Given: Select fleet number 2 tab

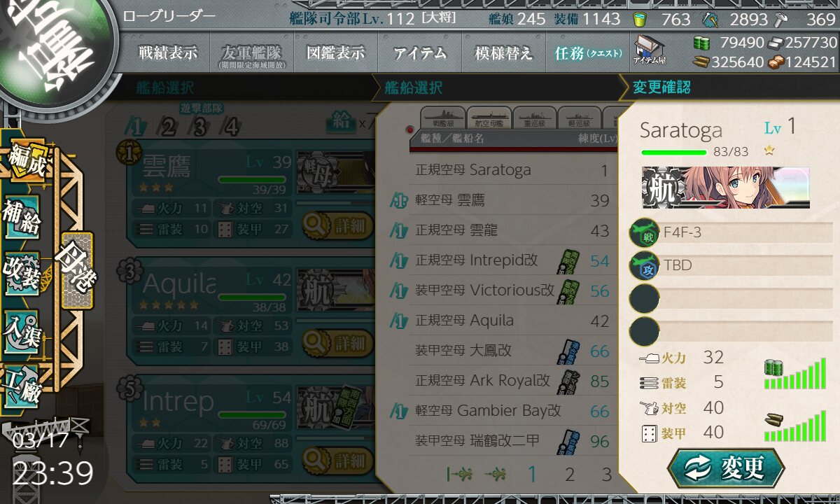Looking at the screenshot, I should tap(168, 127).
